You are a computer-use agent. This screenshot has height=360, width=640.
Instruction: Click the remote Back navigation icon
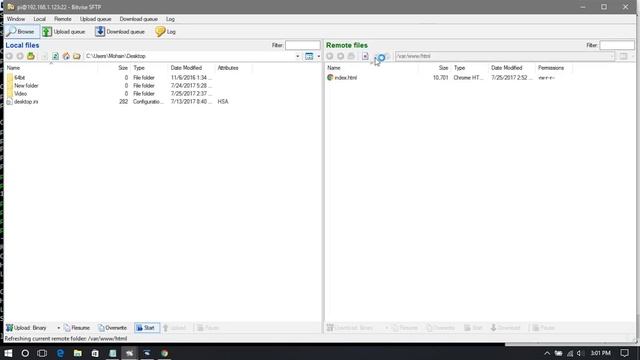tap(330, 56)
